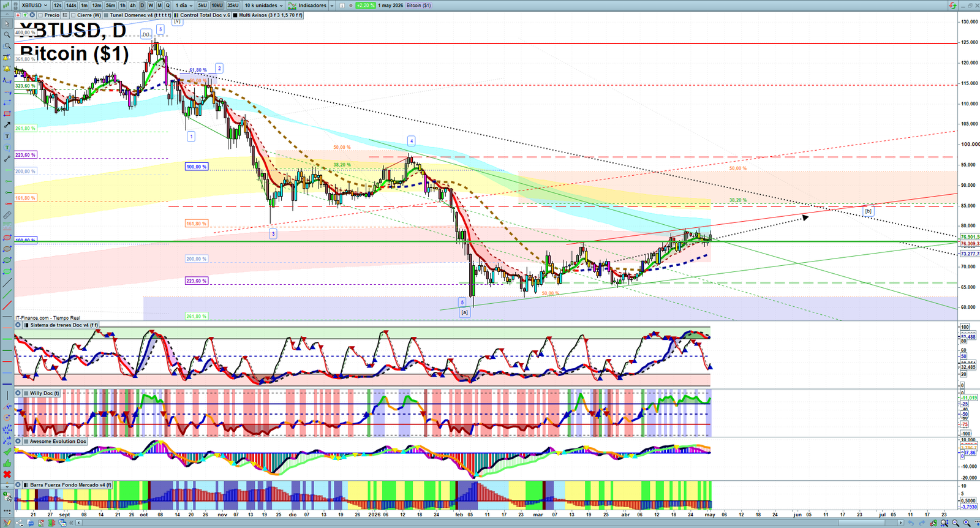980x528 pixels.
Task: Open the 1 día timeframe dropdown
Action: tap(183, 6)
